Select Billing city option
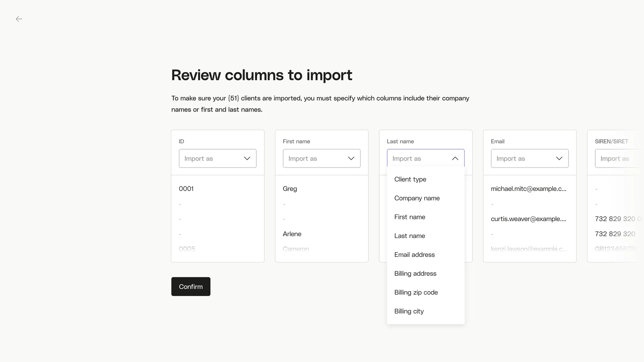Screen dimensions: 644x362 [x=409, y=311]
